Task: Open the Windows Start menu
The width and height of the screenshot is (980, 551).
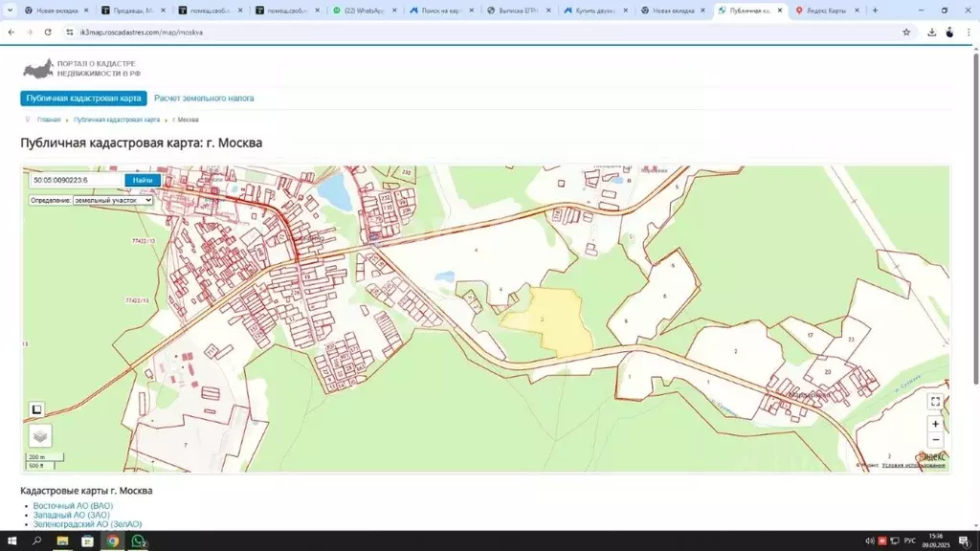Action: click(11, 541)
